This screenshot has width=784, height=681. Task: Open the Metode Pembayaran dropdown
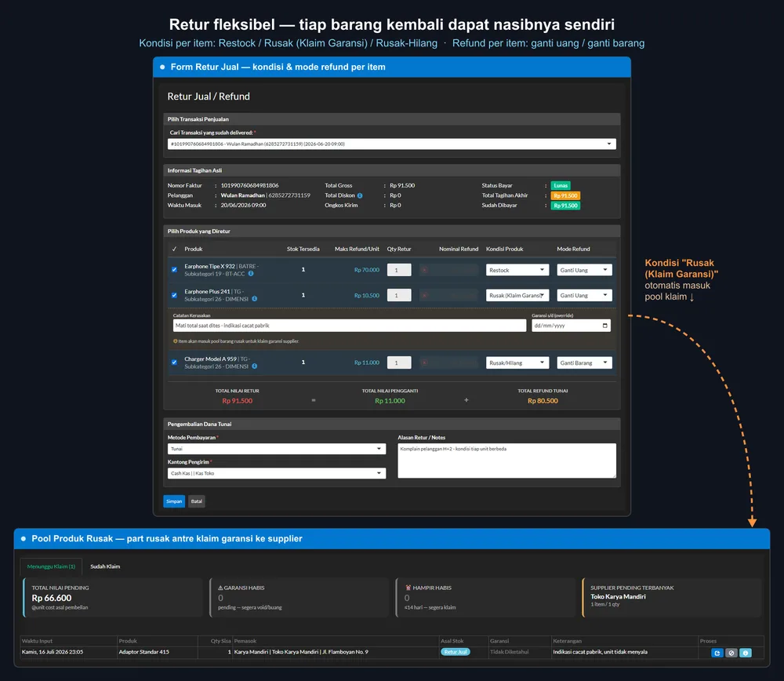coord(277,449)
